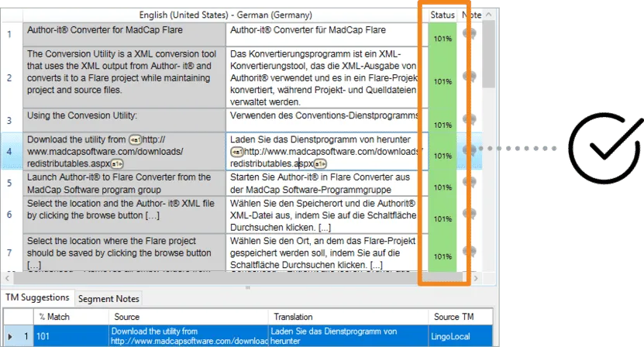The height and width of the screenshot is (347, 644).
Task: Open the note icon for segment 4
Action: point(470,150)
